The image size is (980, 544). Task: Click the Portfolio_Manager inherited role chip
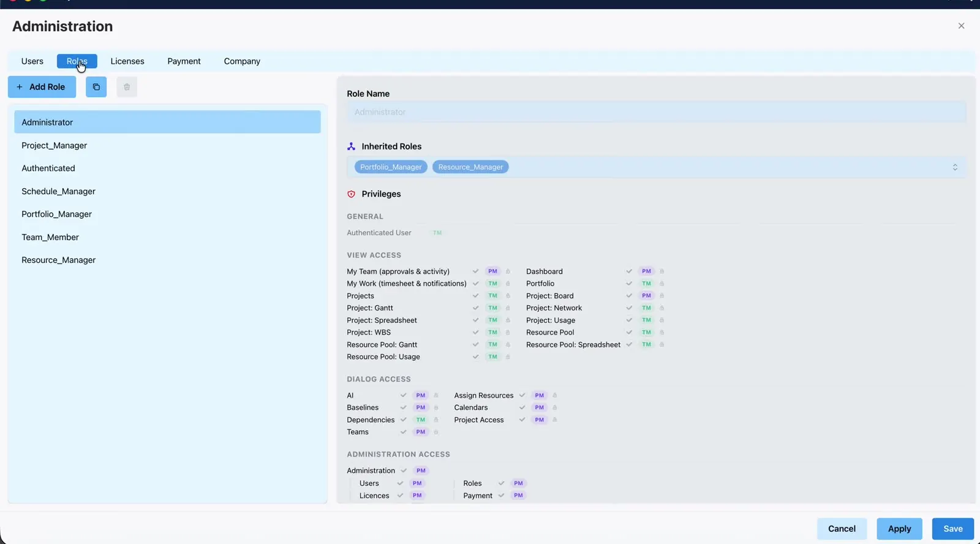point(391,167)
